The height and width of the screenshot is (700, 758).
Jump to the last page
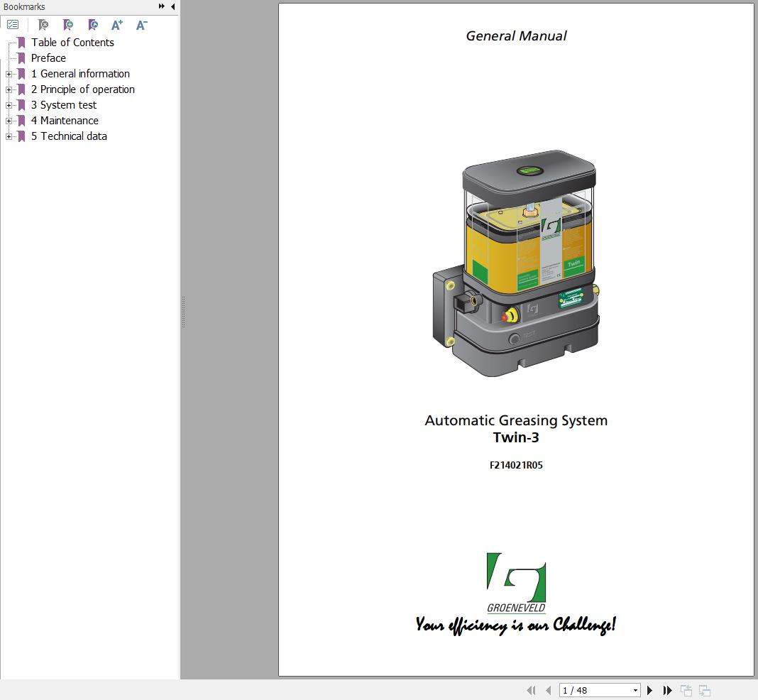tap(667, 690)
